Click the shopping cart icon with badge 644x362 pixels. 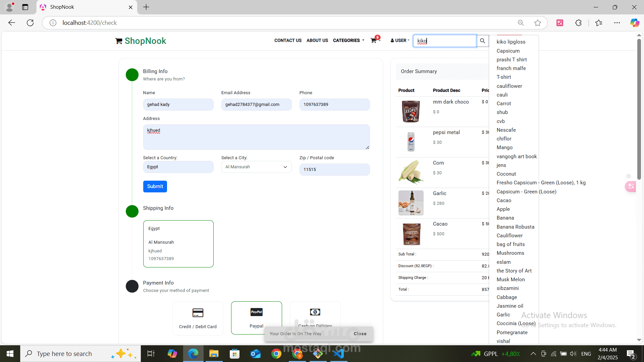pos(374,41)
